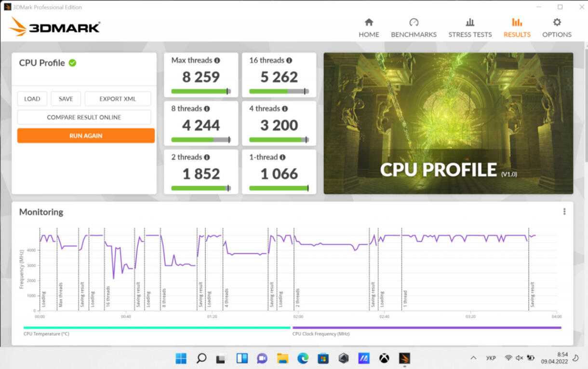Click the CPU Profile preview image

click(x=448, y=123)
